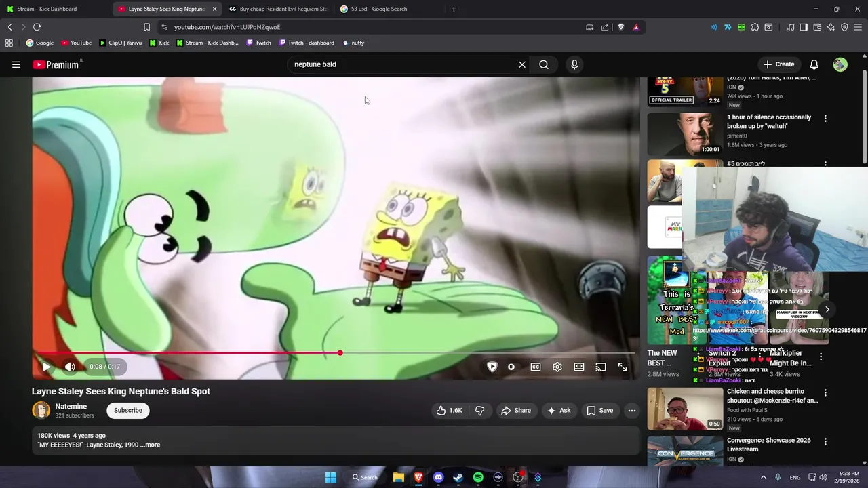Image resolution: width=868 pixels, height=488 pixels.
Task: Open the account avatar menu
Action: point(840,64)
